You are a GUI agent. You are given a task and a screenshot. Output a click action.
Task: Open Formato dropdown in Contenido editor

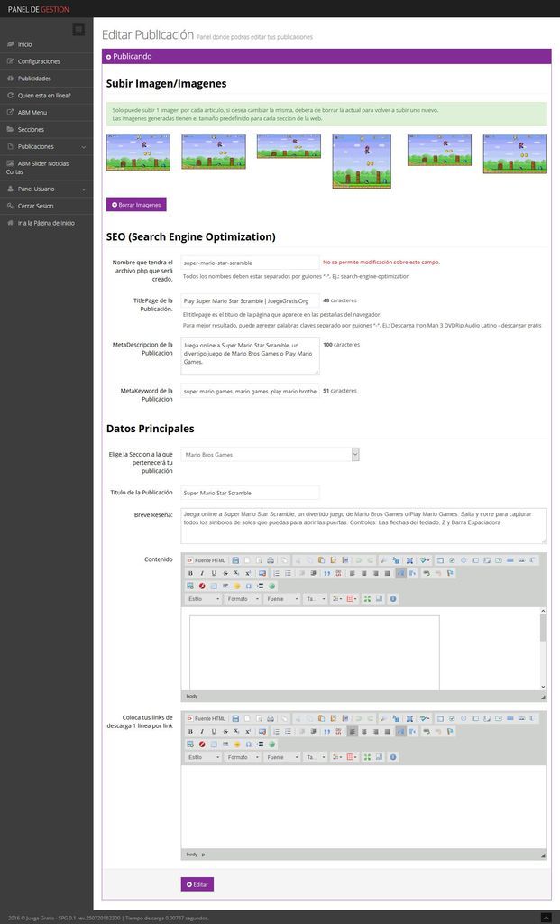tap(243, 599)
